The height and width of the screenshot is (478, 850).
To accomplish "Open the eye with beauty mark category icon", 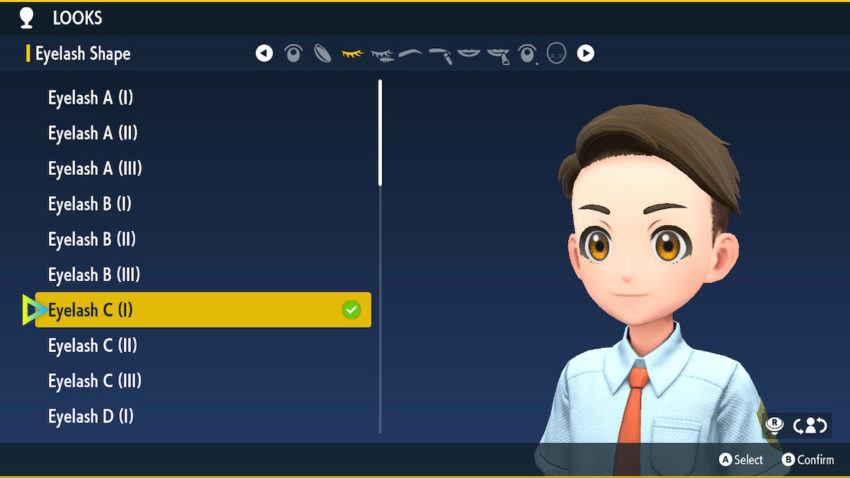I will (x=527, y=54).
